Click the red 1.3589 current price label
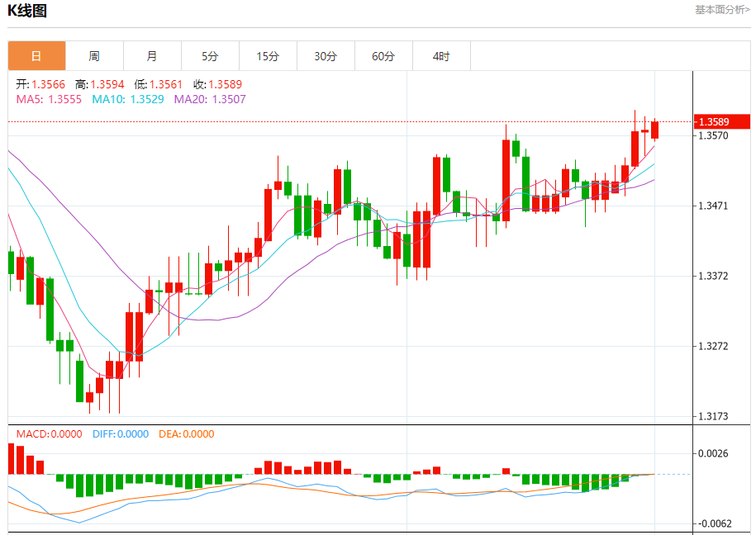Viewport: 756px width, 535px height. 722,121
